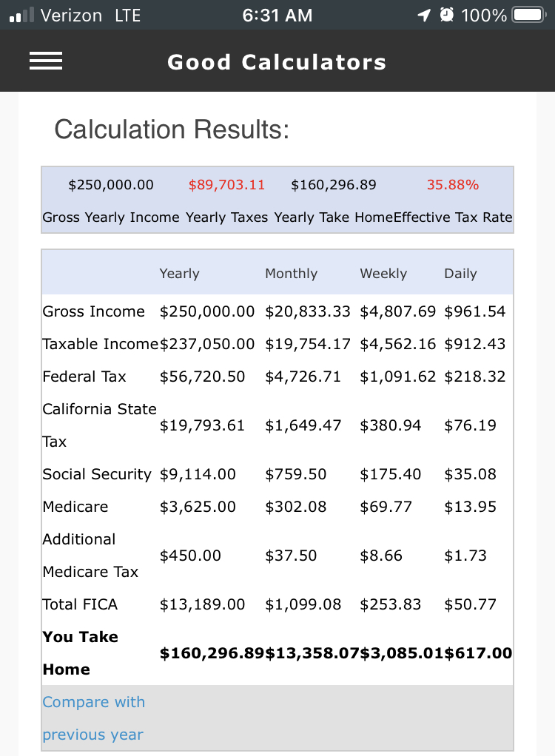Tap the 6:31 AM clock
Viewport: 555px width, 756px height.
point(277,15)
